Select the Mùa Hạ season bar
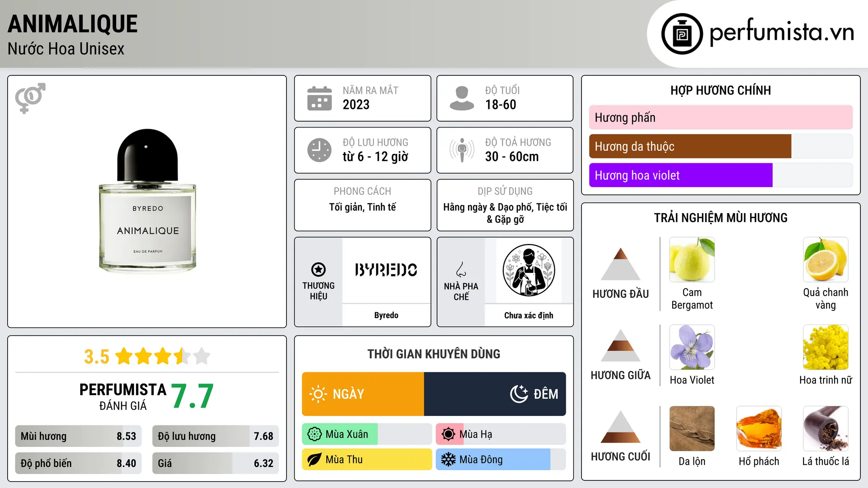This screenshot has height=488, width=868. (501, 434)
